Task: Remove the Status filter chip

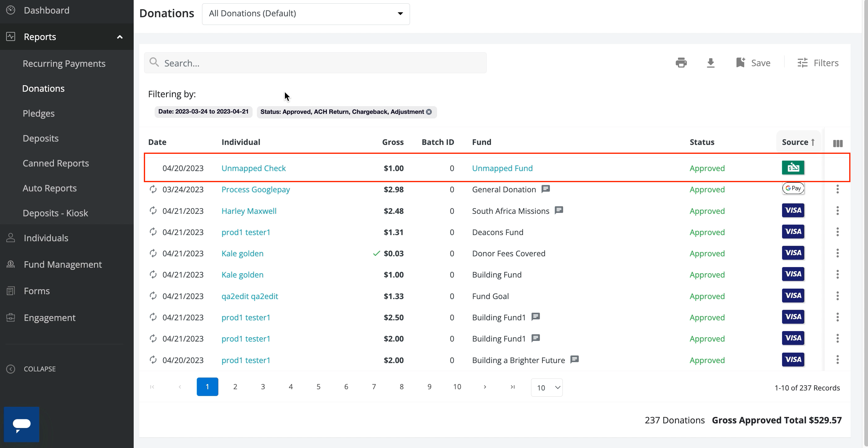Action: pos(429,112)
